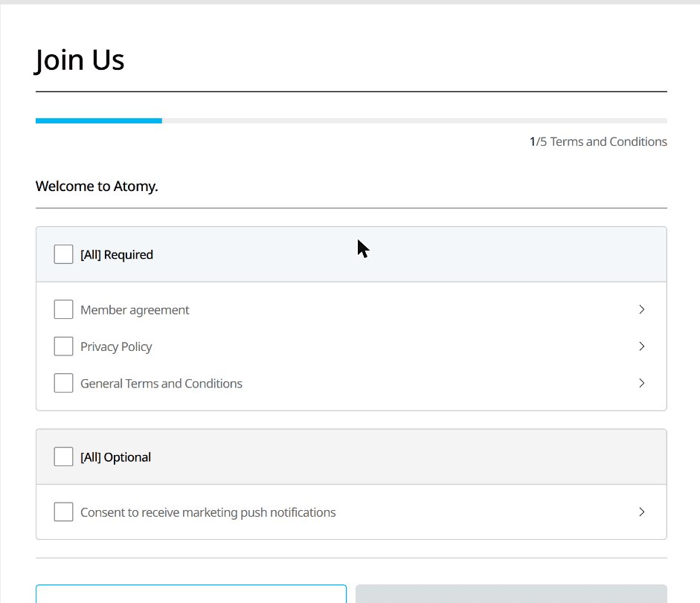Open General Terms and Conditions chevron

[641, 383]
